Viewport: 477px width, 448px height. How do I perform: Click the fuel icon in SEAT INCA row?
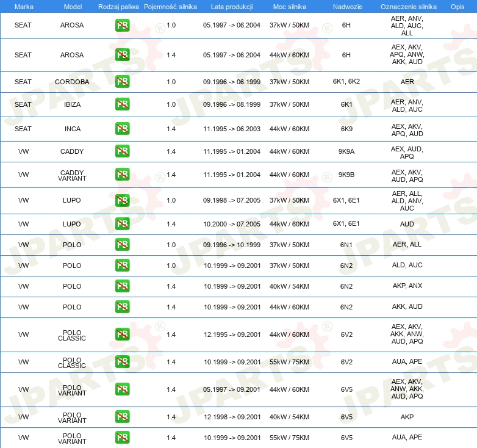(x=122, y=128)
